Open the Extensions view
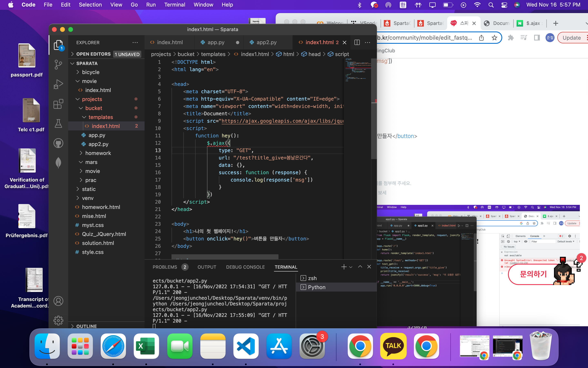 pyautogui.click(x=58, y=104)
